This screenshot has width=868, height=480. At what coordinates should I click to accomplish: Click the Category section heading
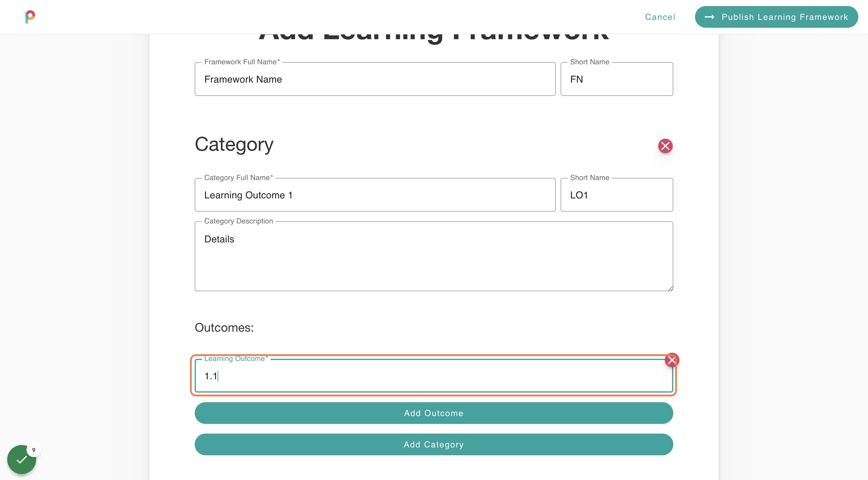pos(234,144)
